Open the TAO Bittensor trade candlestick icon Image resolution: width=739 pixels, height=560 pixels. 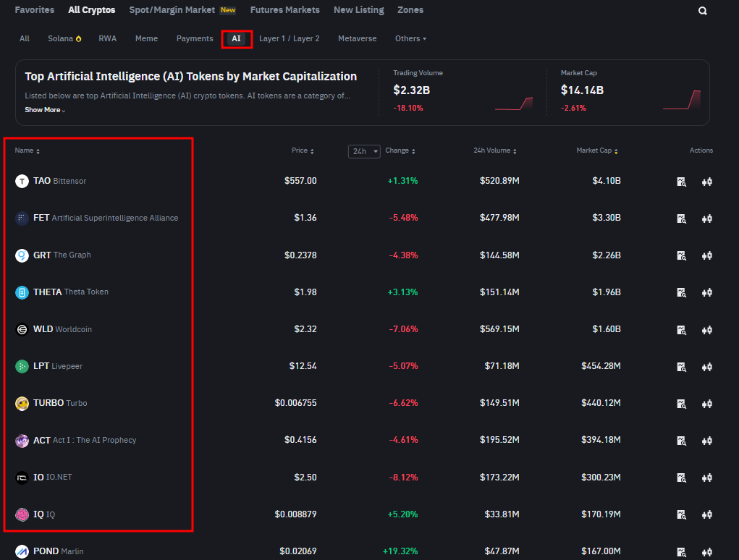pyautogui.click(x=707, y=182)
